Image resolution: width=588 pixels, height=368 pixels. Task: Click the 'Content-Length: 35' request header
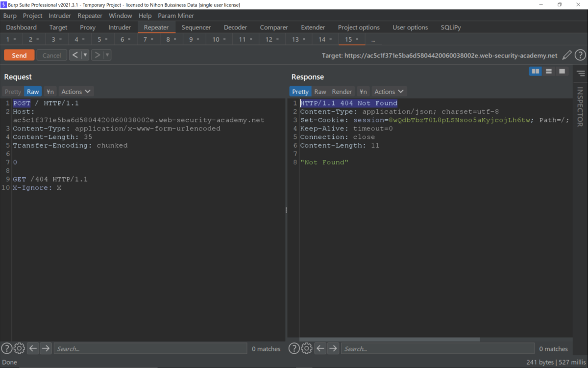[52, 137]
